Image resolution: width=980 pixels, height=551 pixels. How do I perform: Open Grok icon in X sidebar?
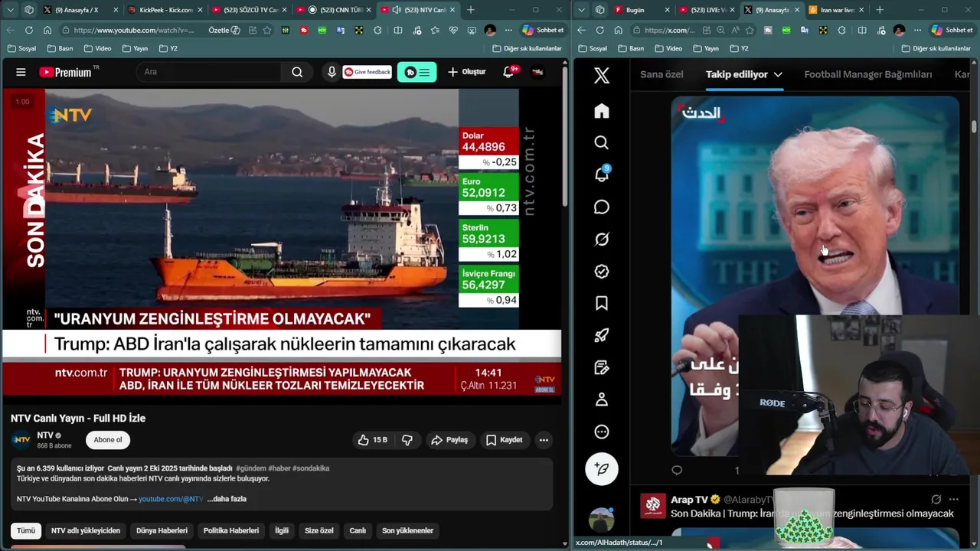[602, 240]
